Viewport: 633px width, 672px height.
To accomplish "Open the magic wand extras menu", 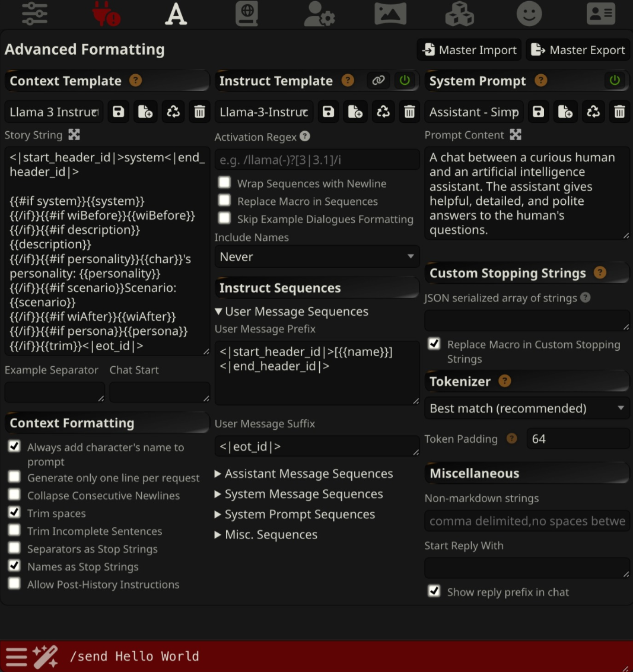I will [45, 657].
